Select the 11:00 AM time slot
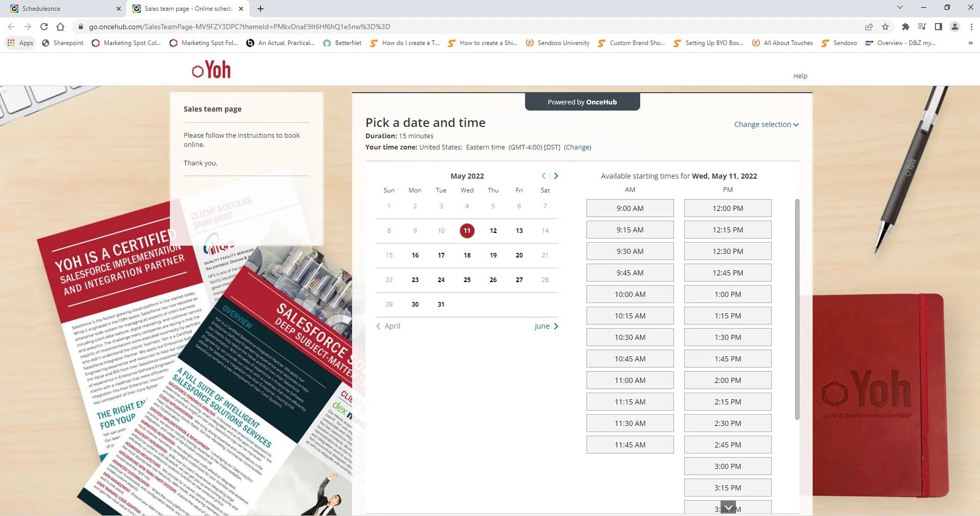Screen dimensions: 980x516 630,380
